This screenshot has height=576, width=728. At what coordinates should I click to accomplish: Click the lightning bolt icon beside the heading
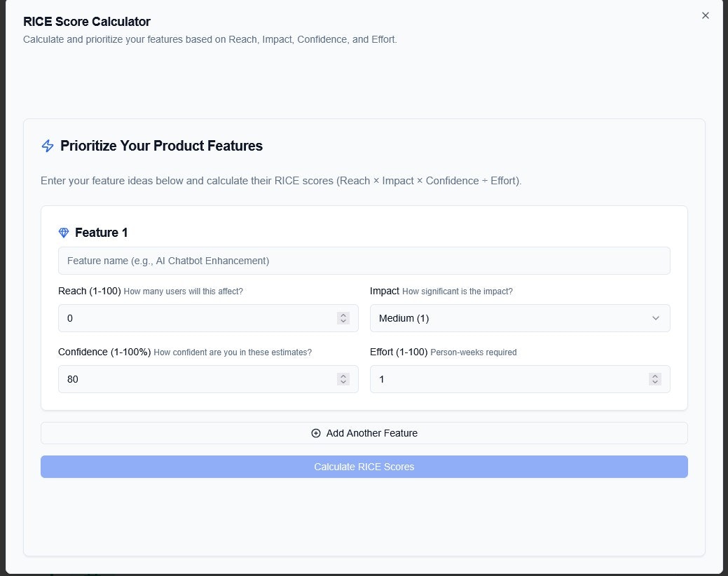click(48, 146)
